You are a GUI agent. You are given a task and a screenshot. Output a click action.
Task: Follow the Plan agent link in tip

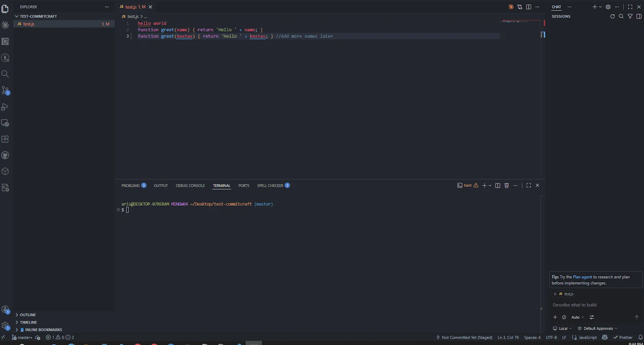(582, 277)
